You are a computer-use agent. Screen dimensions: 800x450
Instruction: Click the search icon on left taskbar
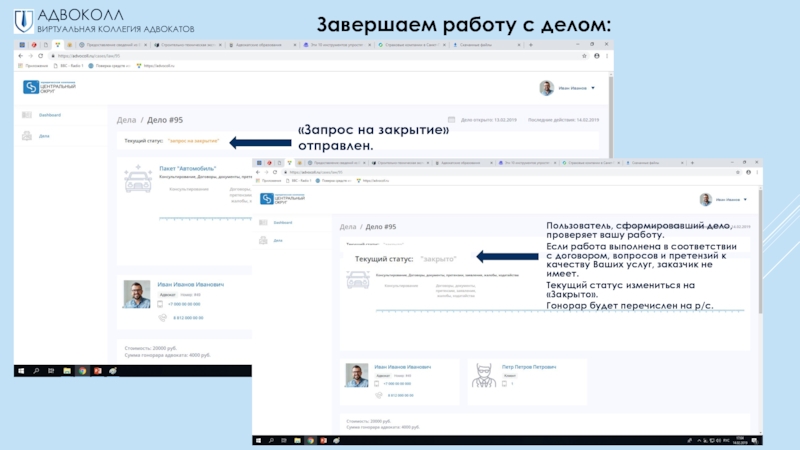(36, 370)
